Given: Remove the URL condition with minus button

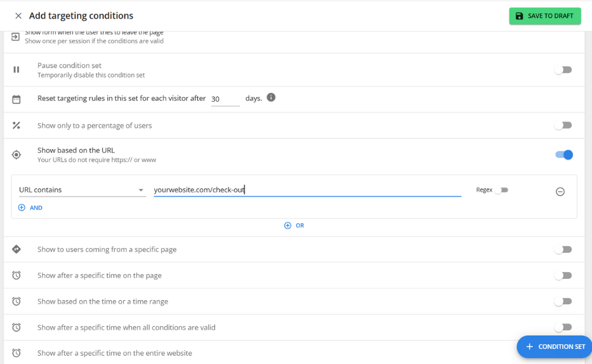Looking at the screenshot, I should click(560, 191).
